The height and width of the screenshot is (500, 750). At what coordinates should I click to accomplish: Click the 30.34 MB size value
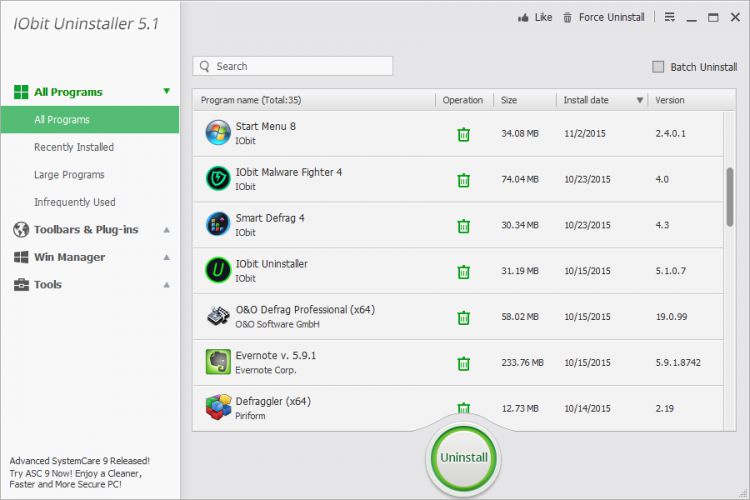[x=520, y=225]
